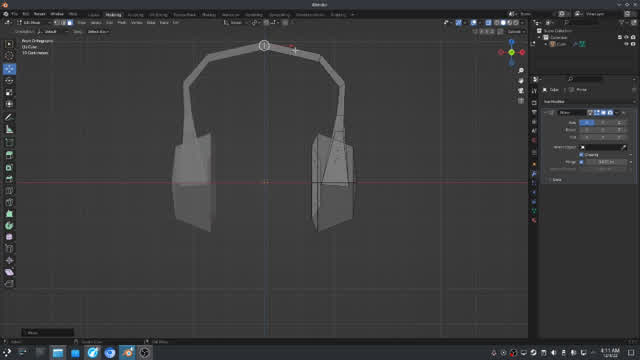Select the Measure tool

[9, 129]
